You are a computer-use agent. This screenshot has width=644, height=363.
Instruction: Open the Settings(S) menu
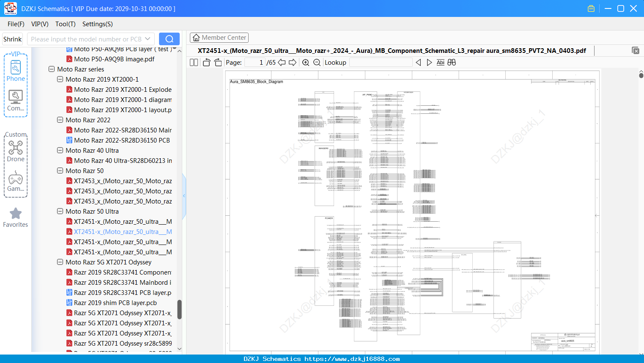coord(98,24)
